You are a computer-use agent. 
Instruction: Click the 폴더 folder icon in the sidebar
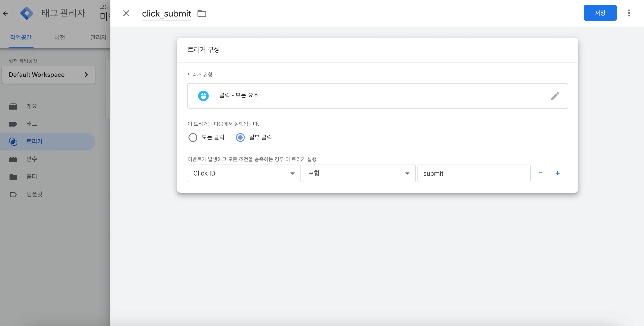tap(13, 177)
